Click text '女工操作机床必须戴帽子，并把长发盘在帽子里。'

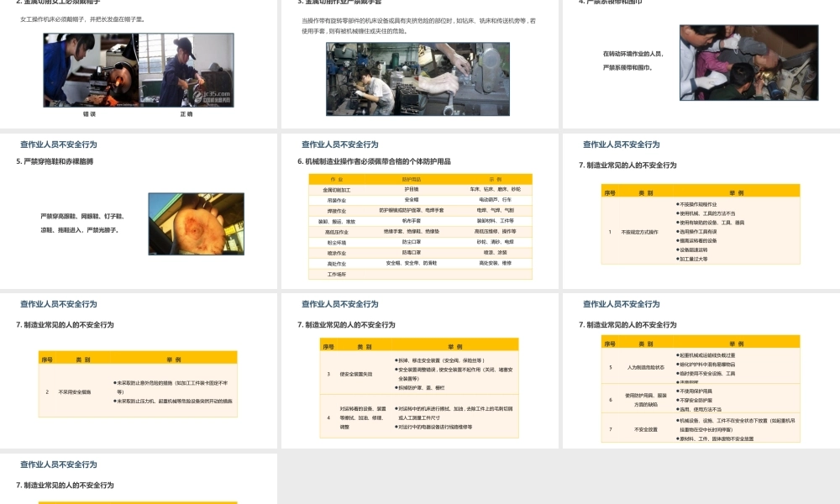pyautogui.click(x=83, y=19)
